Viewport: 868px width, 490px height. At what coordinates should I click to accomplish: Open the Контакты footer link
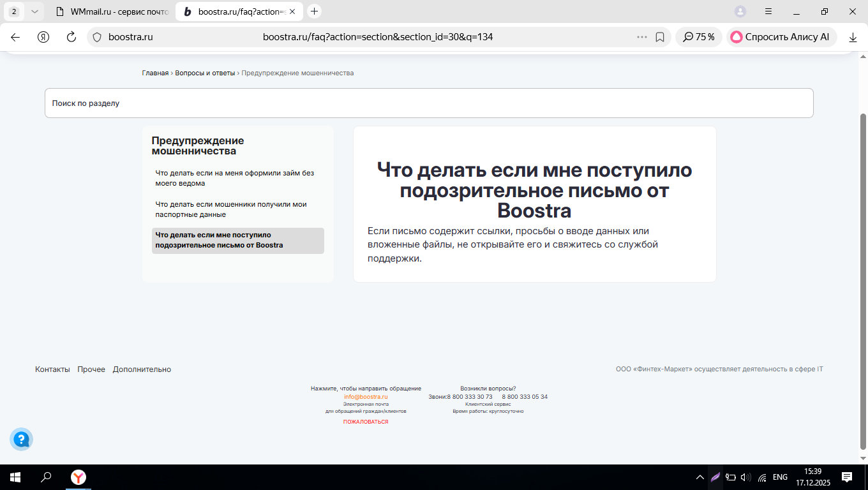click(x=52, y=369)
